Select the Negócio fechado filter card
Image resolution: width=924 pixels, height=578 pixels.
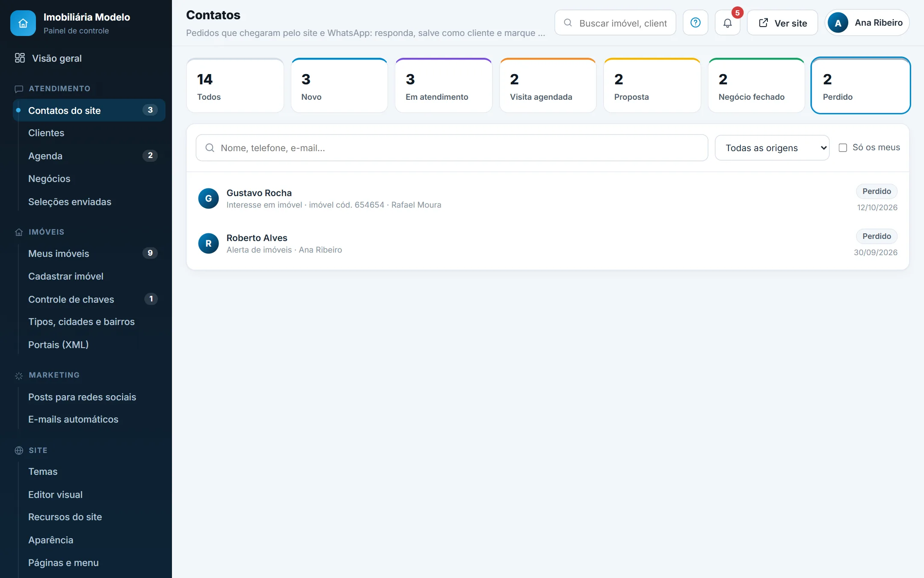pyautogui.click(x=756, y=86)
